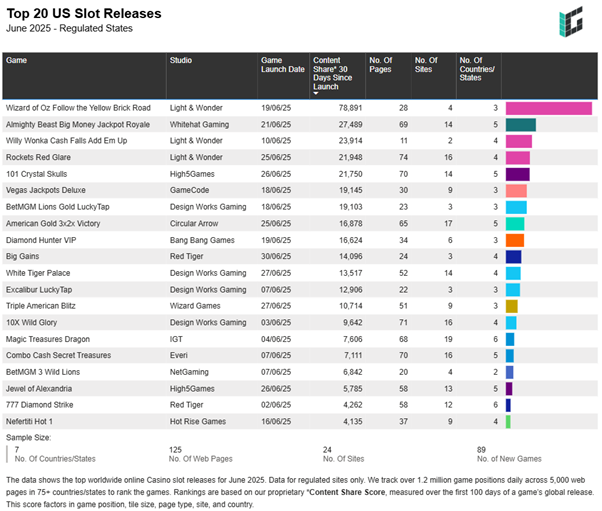This screenshot has width=602, height=511.
Task: Click the No. Of Countries/States header
Action: [x=477, y=70]
